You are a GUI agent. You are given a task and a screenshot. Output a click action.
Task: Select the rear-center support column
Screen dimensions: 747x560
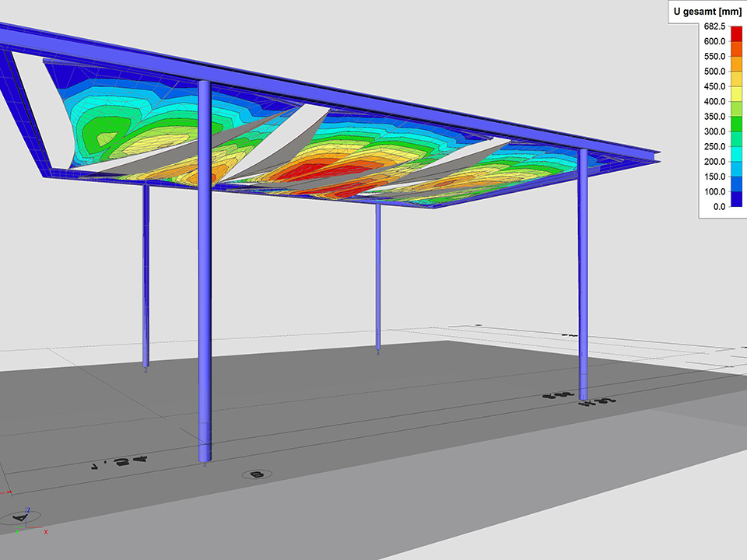(x=378, y=272)
